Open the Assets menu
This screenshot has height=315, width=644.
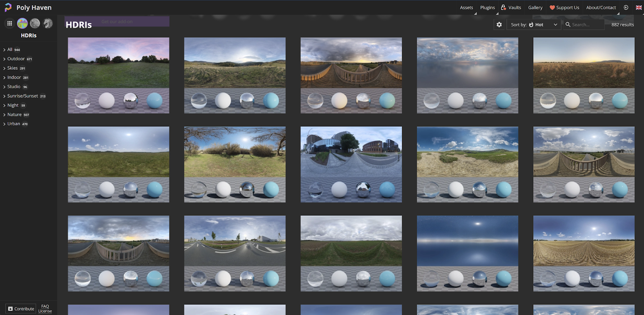pos(466,7)
